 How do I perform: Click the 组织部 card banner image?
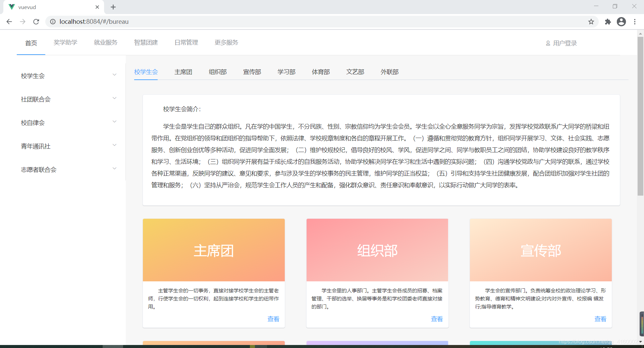[377, 250]
